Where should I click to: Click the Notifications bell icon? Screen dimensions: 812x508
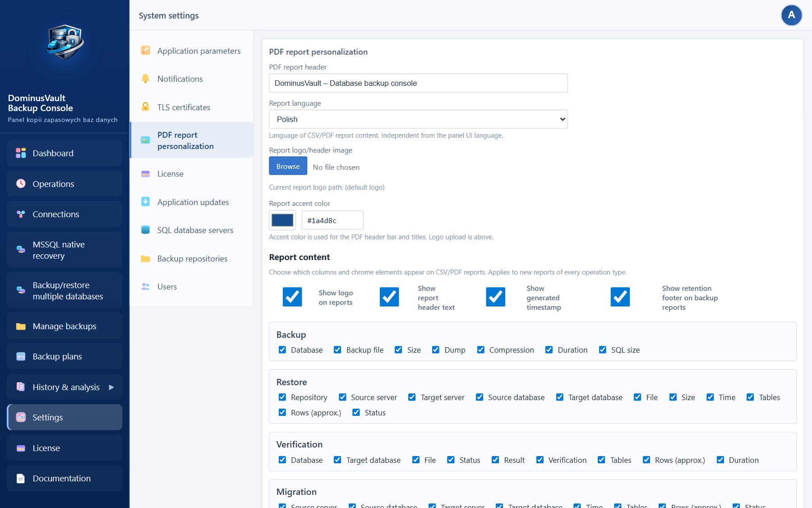145,79
